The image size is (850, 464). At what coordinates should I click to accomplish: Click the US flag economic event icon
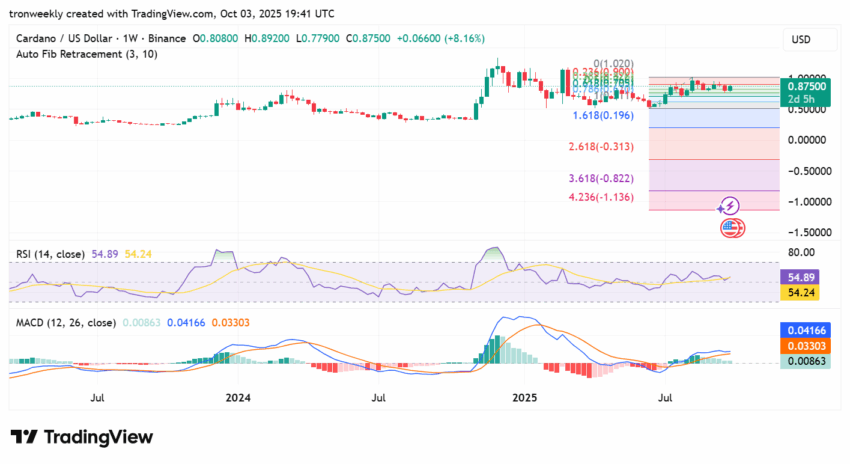(731, 229)
